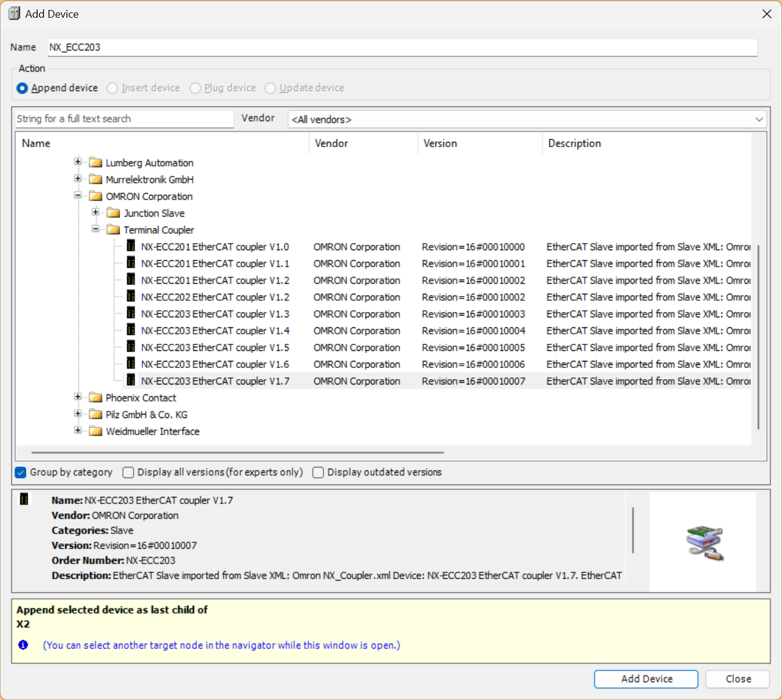Image resolution: width=782 pixels, height=700 pixels.
Task: Expand the Weidmueller Interface tree node
Action: pyautogui.click(x=78, y=430)
